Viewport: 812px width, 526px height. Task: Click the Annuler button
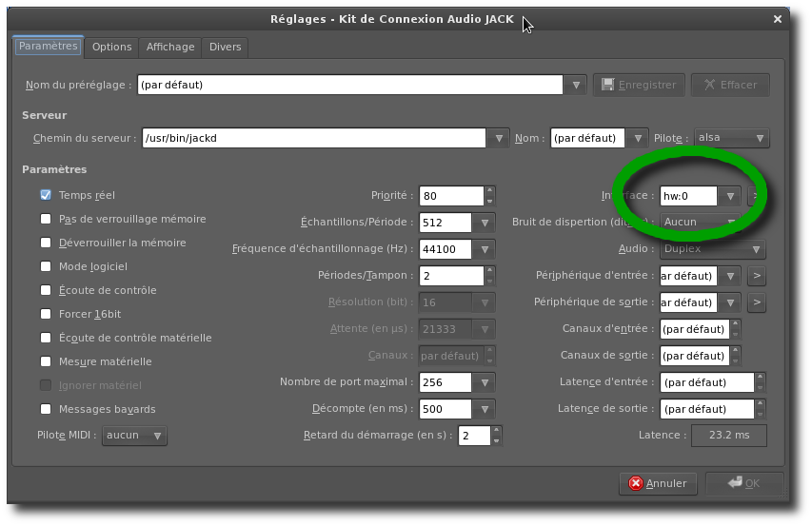click(658, 483)
